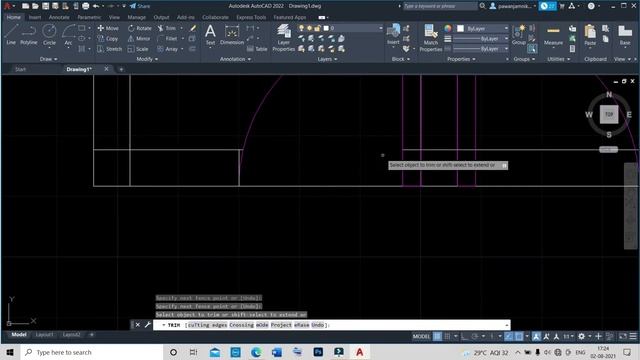Select the Line tool
Viewport: 640px width, 360px height.
[x=11, y=34]
